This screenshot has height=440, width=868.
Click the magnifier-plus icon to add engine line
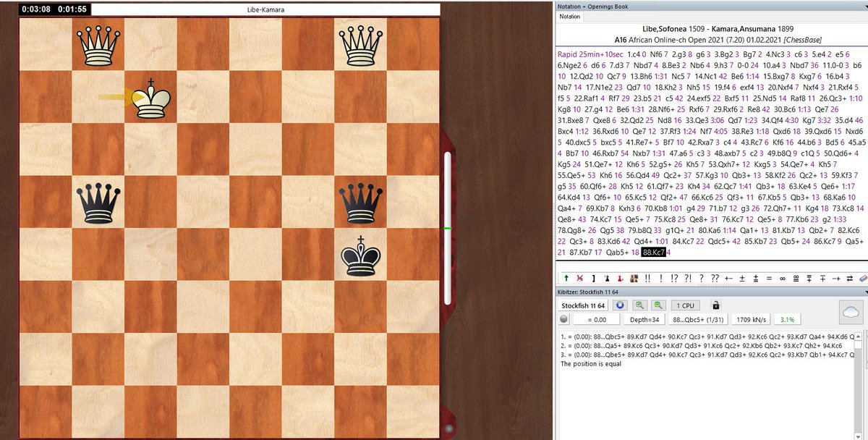pos(641,307)
